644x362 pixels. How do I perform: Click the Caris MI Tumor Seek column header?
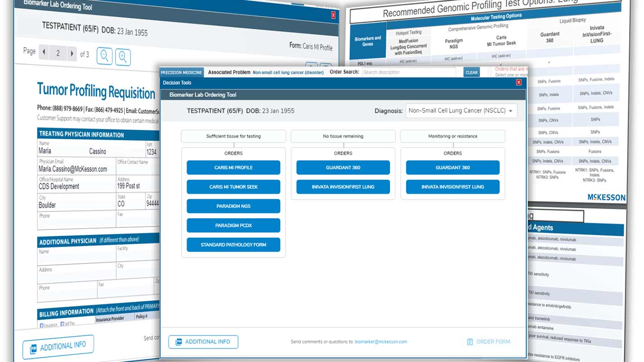click(x=501, y=41)
